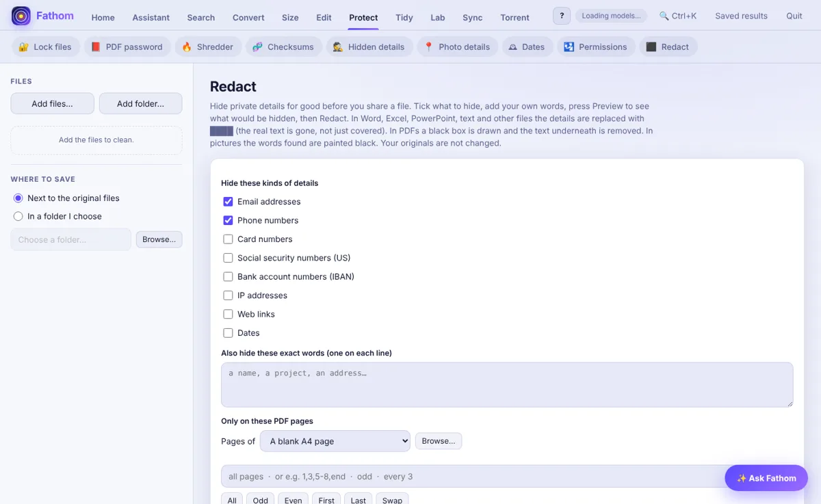Click the Swap pages preset

click(393, 500)
